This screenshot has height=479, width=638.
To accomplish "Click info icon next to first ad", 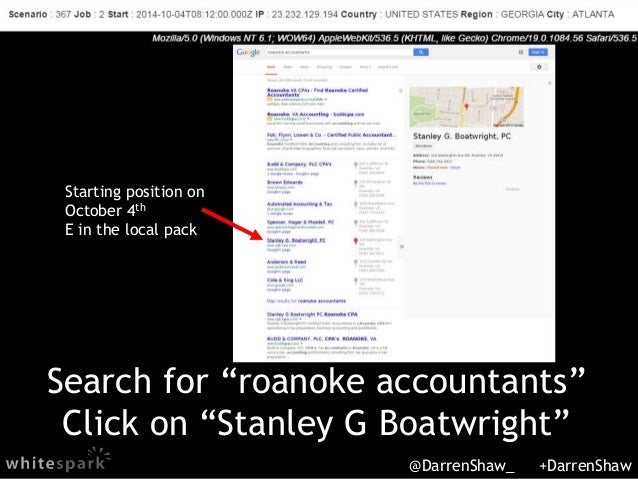I will (401, 90).
